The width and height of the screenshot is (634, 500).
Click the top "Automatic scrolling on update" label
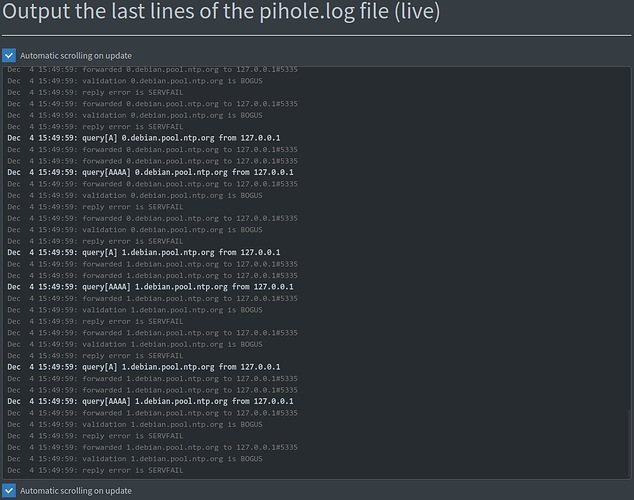75,56
